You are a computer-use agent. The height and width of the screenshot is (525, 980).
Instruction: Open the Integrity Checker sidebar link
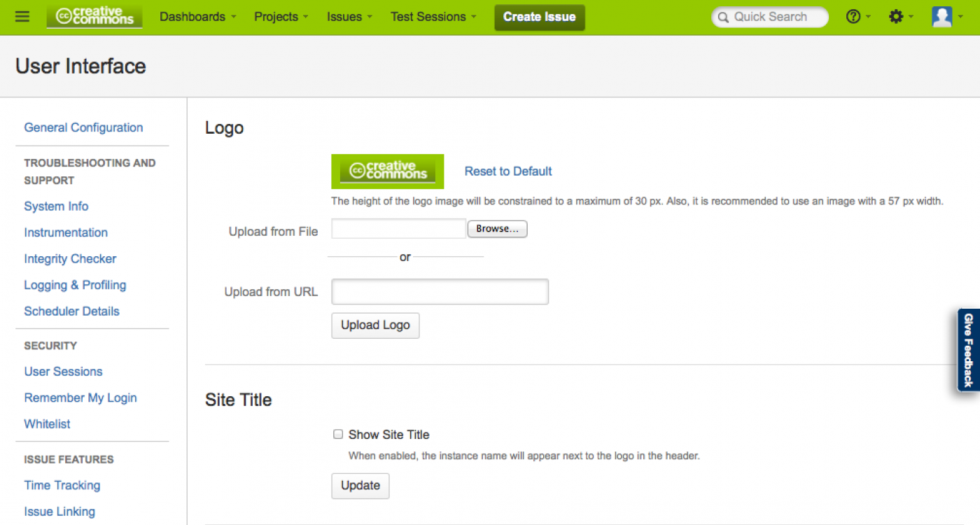tap(70, 259)
